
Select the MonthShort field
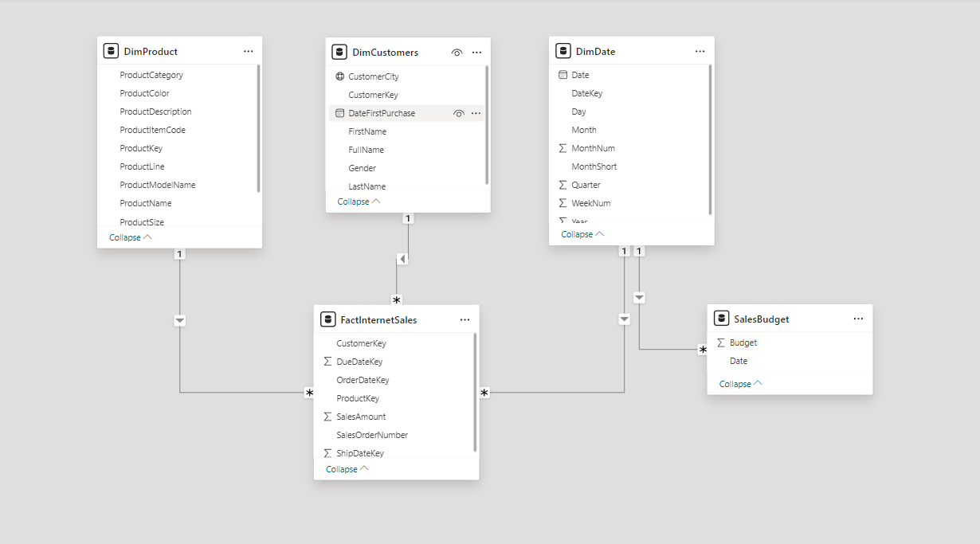594,166
